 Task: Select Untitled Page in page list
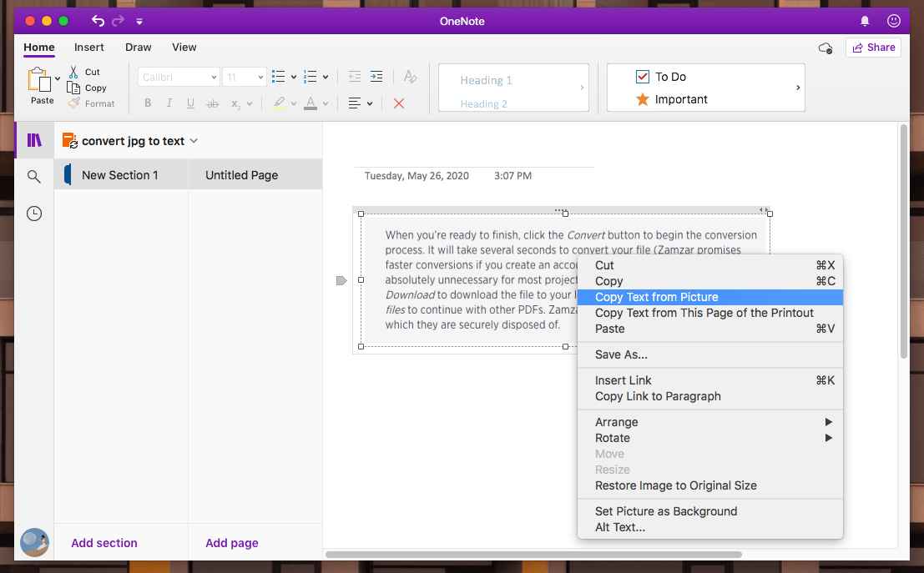point(255,175)
